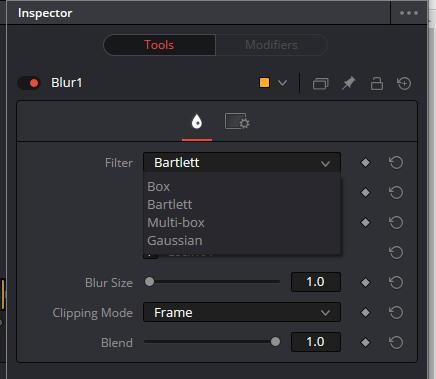Lock the Blur1 tool with padlock icon
This screenshot has width=436, height=379.
click(377, 83)
